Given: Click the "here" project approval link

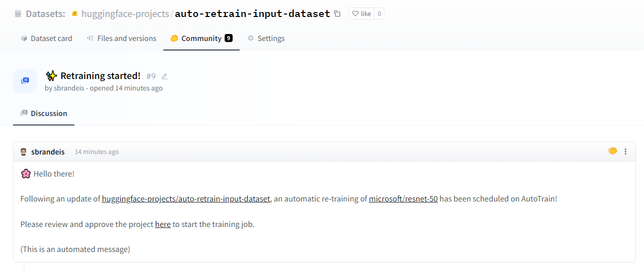Looking at the screenshot, I should click(163, 224).
